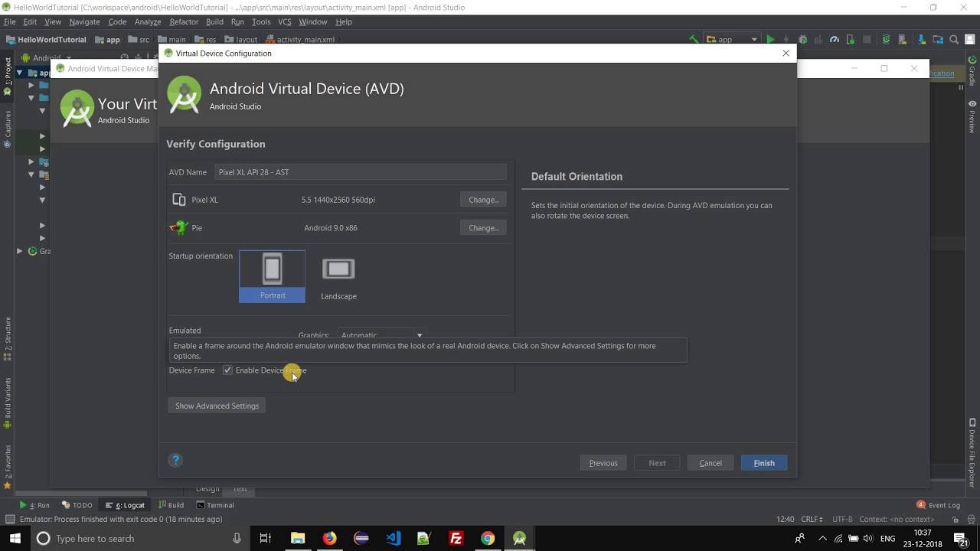Click the HelloWorldTutorial breadcrumb

[46, 40]
